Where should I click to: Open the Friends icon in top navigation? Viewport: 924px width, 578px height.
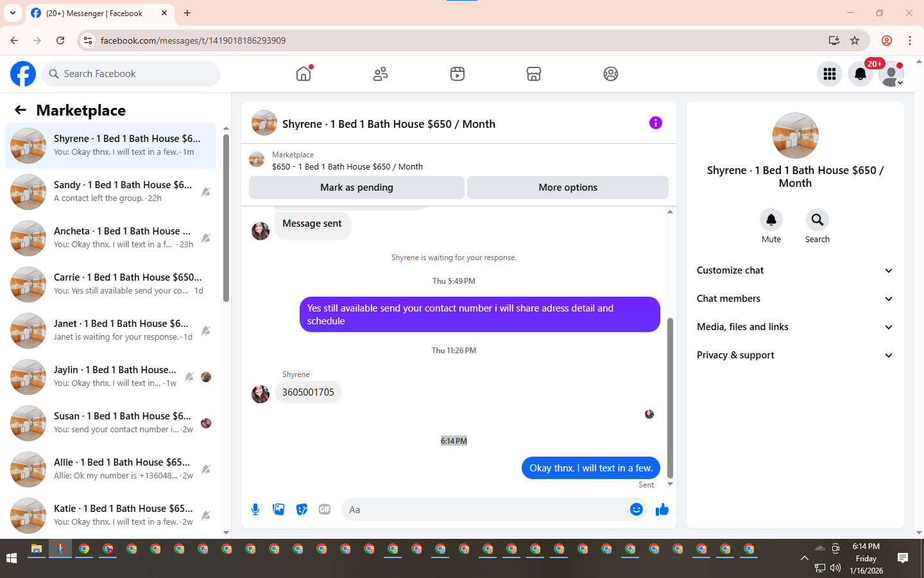coord(381,74)
